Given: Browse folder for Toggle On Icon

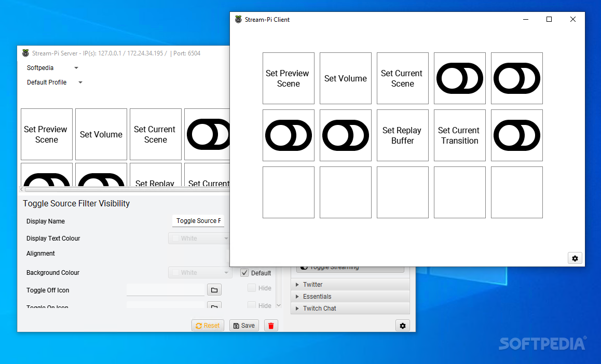Looking at the screenshot, I should [x=214, y=305].
